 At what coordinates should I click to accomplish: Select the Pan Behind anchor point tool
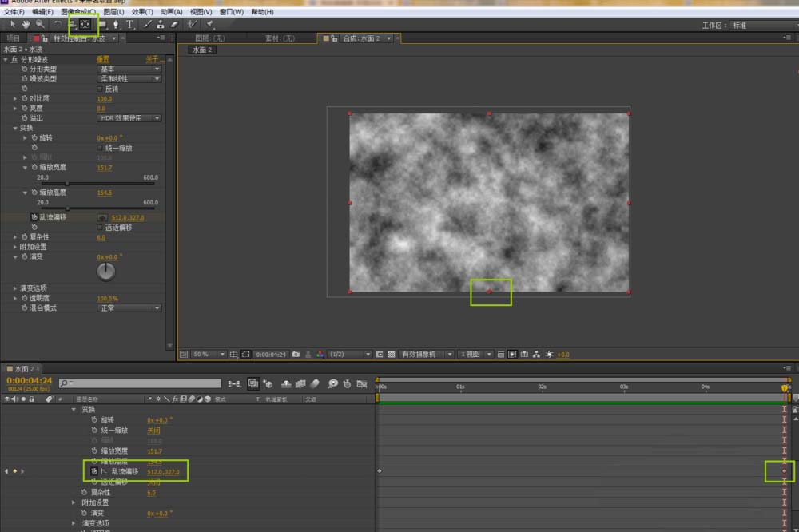click(x=85, y=25)
